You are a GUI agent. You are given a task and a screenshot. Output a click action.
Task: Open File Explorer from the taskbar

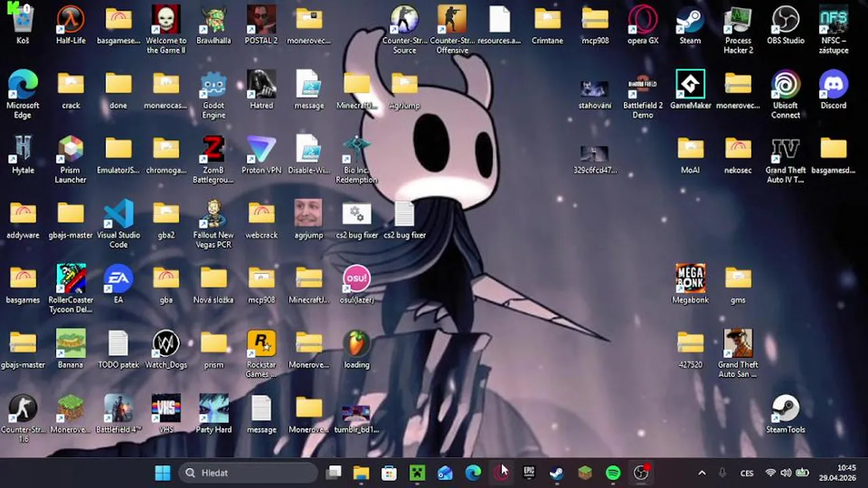[x=361, y=472]
